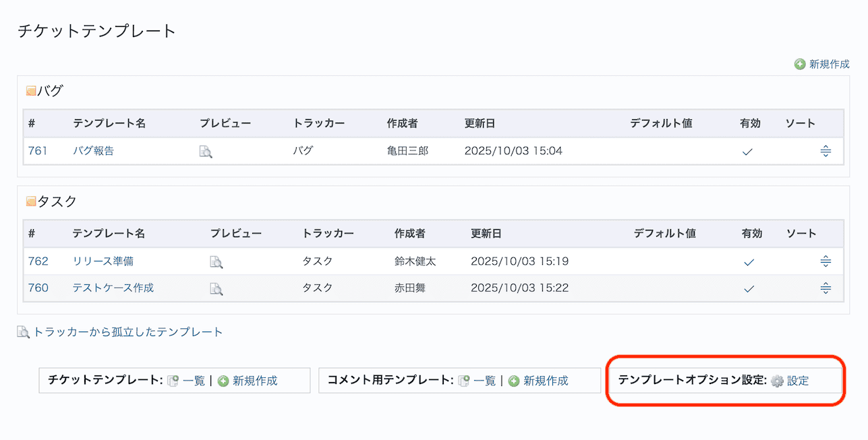Toggle enabled checkmark for リリース準備
This screenshot has width=868, height=440.
pos(749,261)
